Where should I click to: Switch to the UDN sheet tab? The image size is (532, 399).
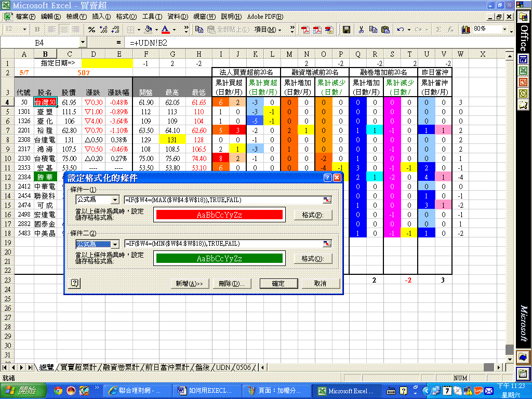click(223, 367)
